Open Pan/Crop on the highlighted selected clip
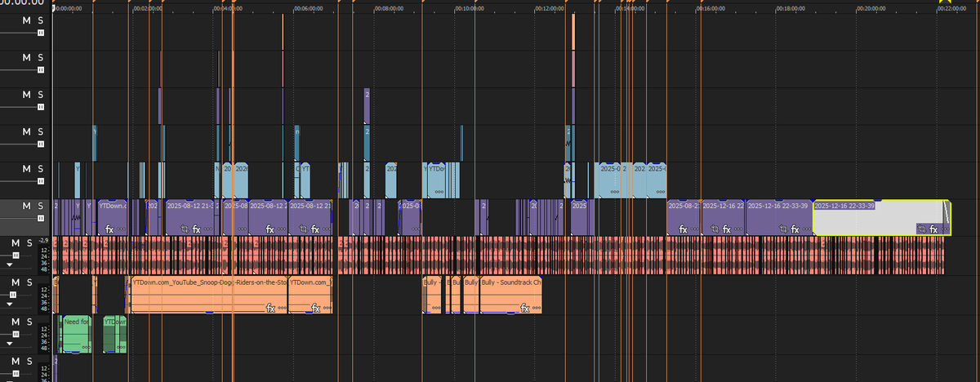Screen dimensions: 980x382 point(921,229)
